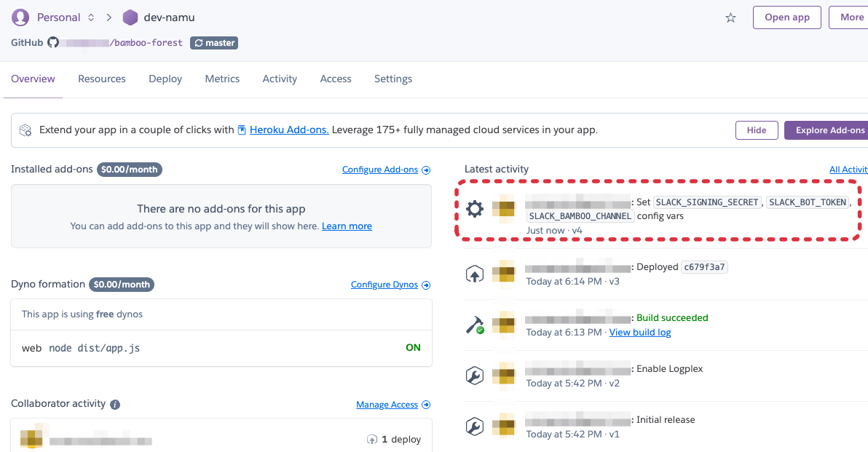868x452 pixels.
Task: Open the Heroku Add-ons link
Action: tap(289, 130)
